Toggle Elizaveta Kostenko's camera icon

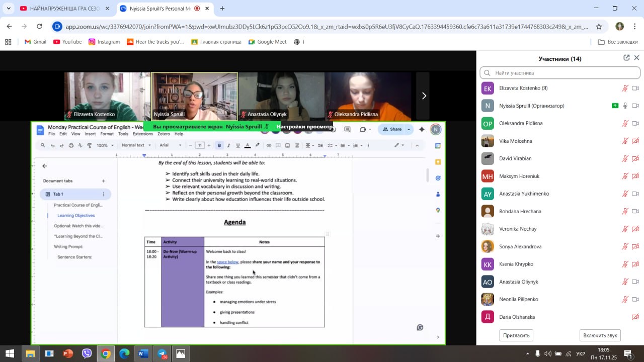(635, 88)
